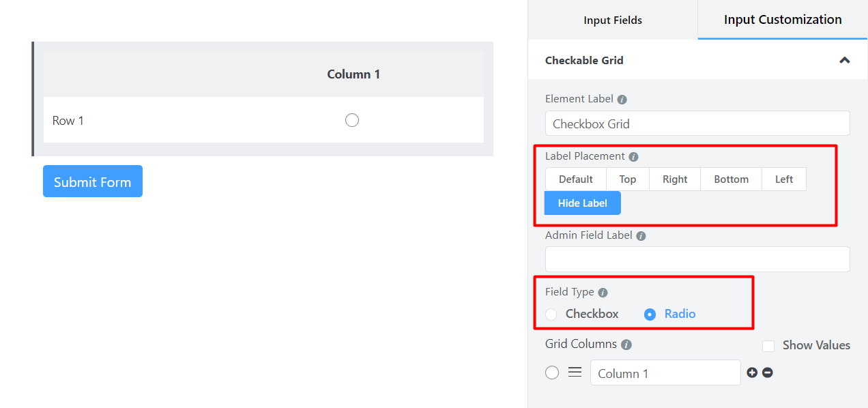Image resolution: width=868 pixels, height=408 pixels.
Task: Deactivate the Hide Label option
Action: [x=582, y=203]
